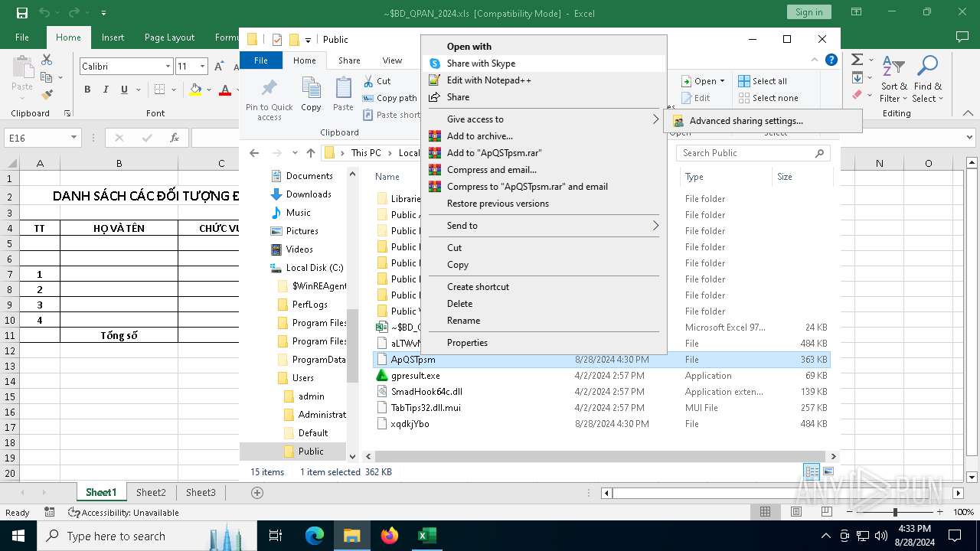Viewport: 980px width, 551px height.
Task: Open the Explorer Open dropdown button
Action: coord(703,81)
